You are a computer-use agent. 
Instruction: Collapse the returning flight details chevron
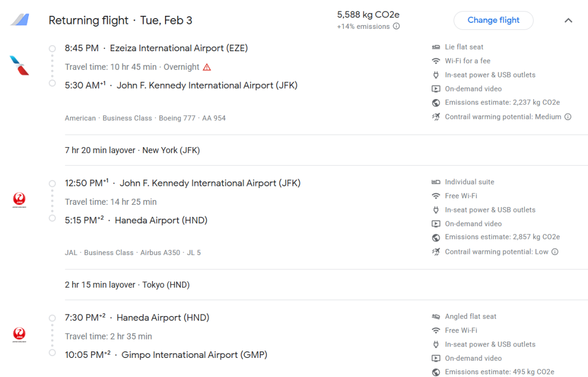(x=568, y=20)
